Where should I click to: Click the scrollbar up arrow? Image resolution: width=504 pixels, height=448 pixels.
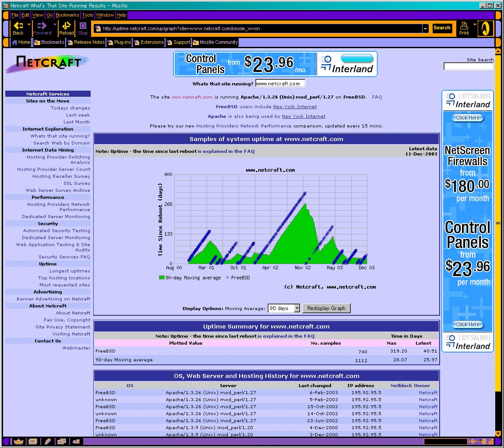498,51
